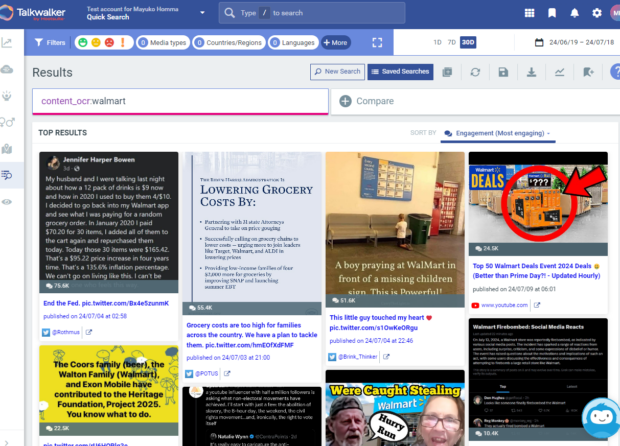Viewport: 620px width, 446px height.
Task: Click the copy results icon
Action: 447,72
